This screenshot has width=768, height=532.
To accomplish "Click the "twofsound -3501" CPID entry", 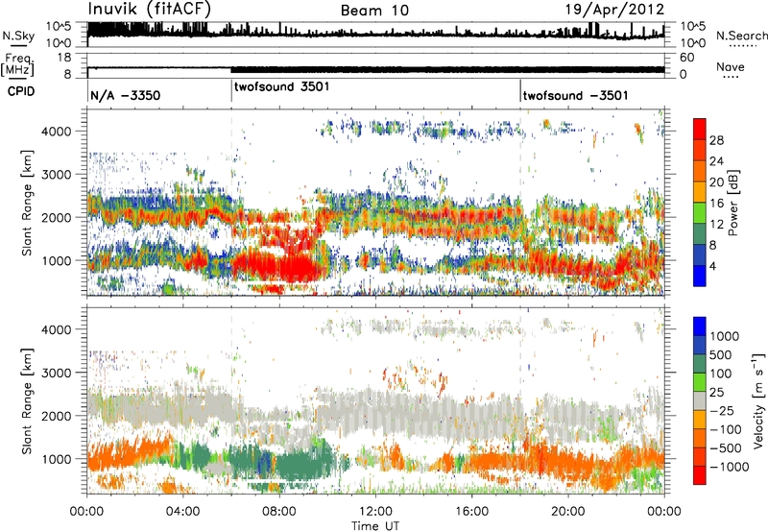I will pyautogui.click(x=575, y=95).
